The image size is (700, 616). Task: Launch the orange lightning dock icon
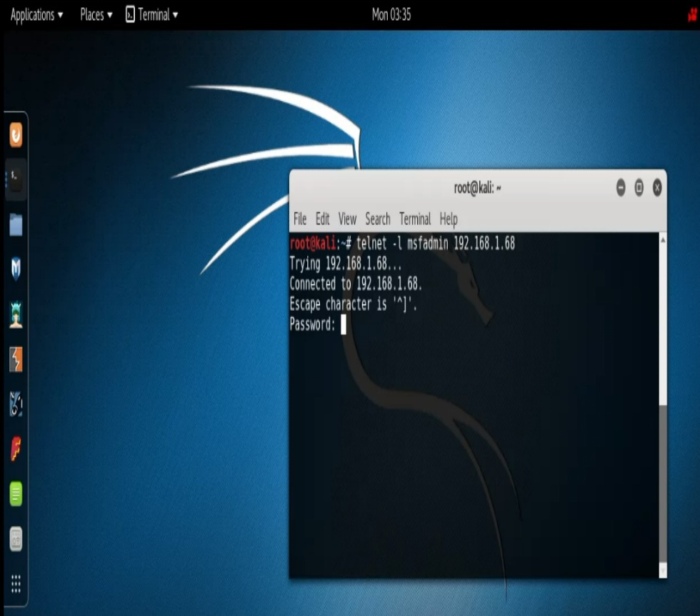(16, 359)
